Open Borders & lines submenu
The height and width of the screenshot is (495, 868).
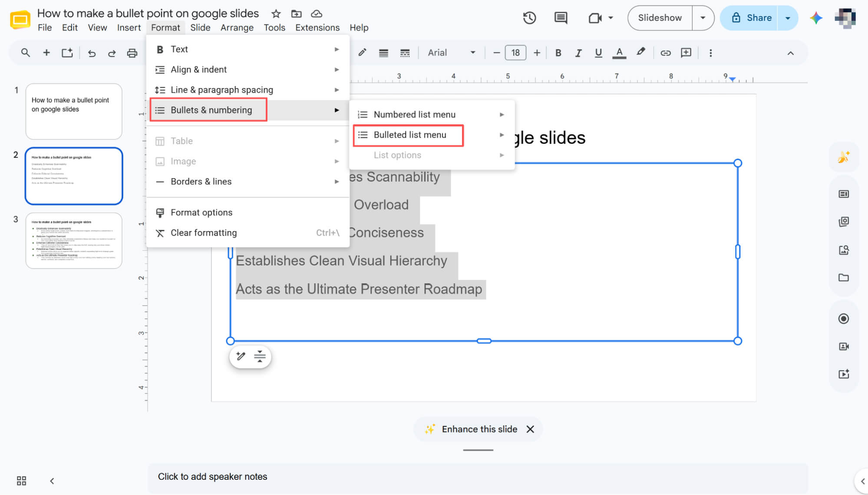(248, 182)
